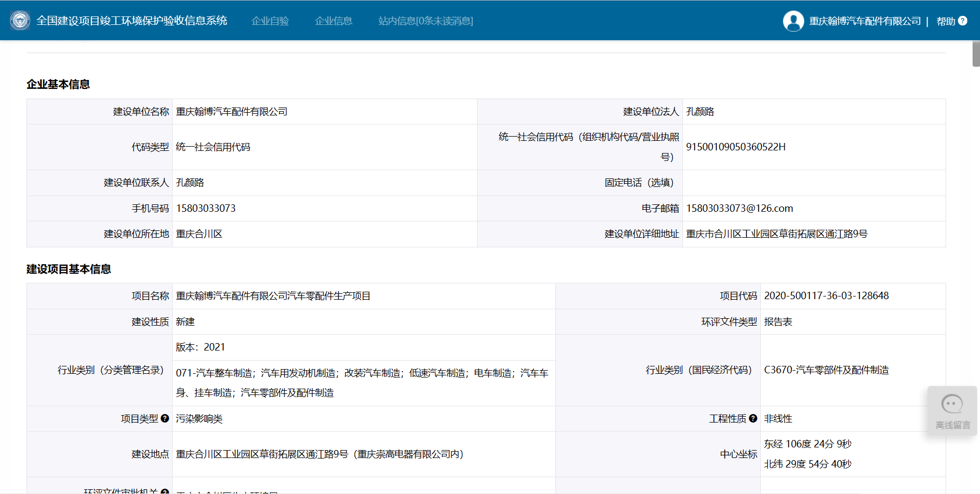This screenshot has height=494, width=980.
Task: Click the 企业基本信息 section heading
Action: click(58, 84)
